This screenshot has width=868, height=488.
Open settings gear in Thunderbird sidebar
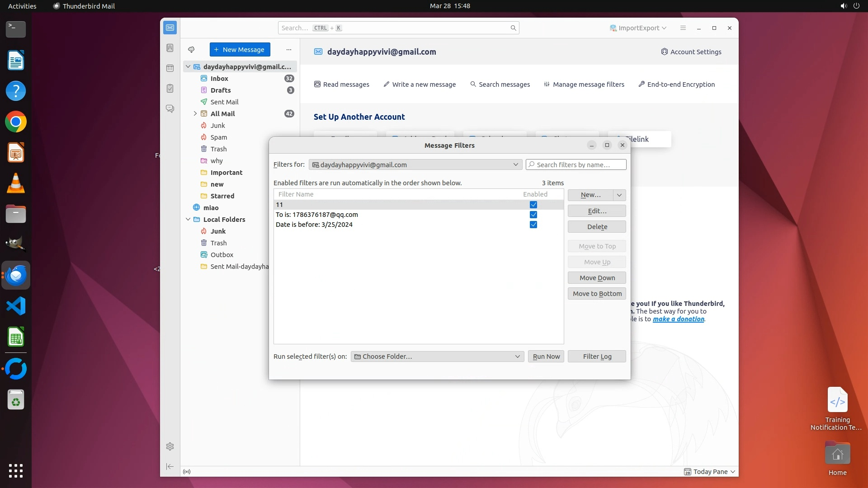click(170, 446)
